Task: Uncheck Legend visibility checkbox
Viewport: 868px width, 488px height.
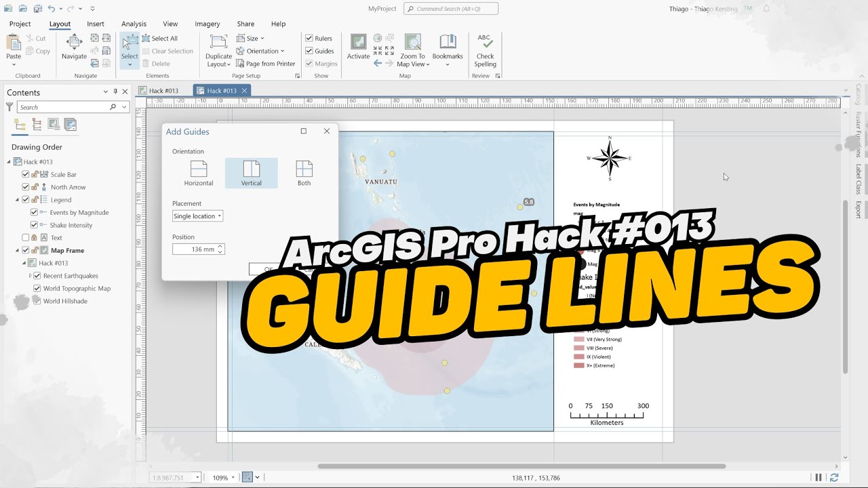Action: tap(26, 200)
